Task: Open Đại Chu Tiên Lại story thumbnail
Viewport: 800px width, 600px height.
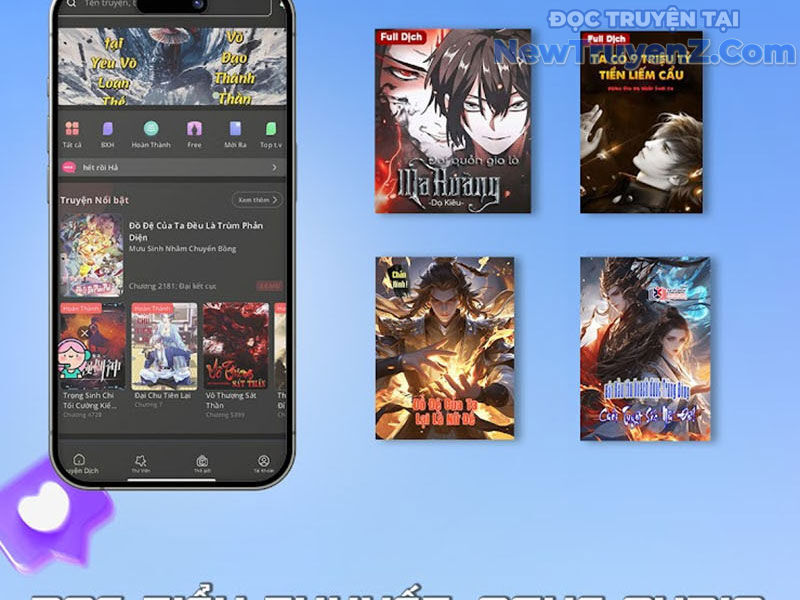Action: 164,346
